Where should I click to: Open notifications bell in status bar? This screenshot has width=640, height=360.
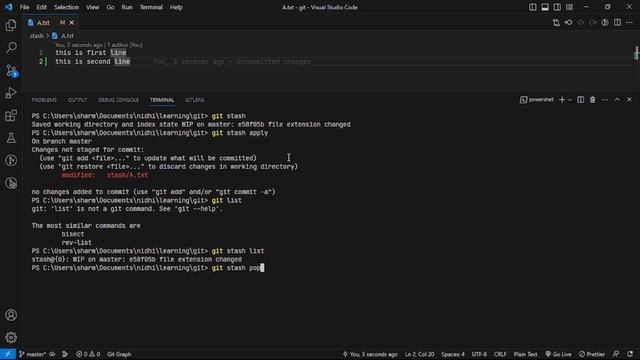(630, 354)
